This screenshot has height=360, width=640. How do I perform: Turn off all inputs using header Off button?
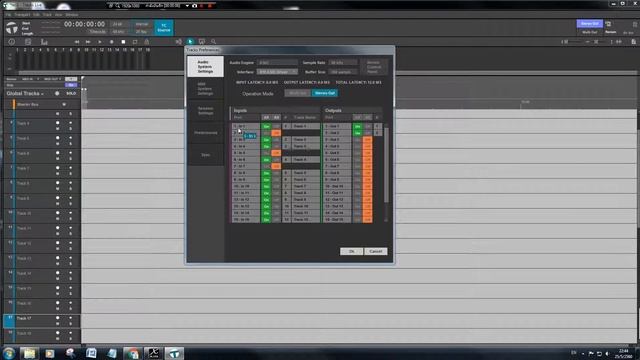pos(276,118)
